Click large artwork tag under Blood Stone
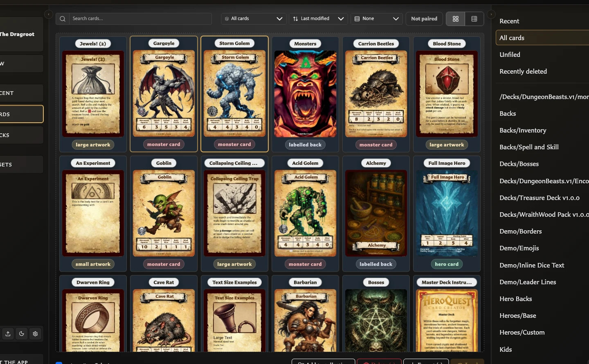This screenshot has width=589, height=364. pos(447,145)
